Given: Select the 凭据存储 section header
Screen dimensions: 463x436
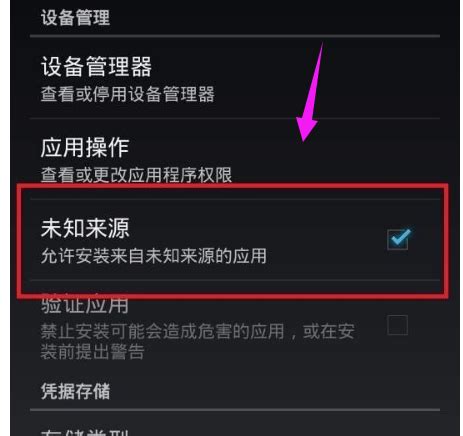Looking at the screenshot, I should [75, 391].
